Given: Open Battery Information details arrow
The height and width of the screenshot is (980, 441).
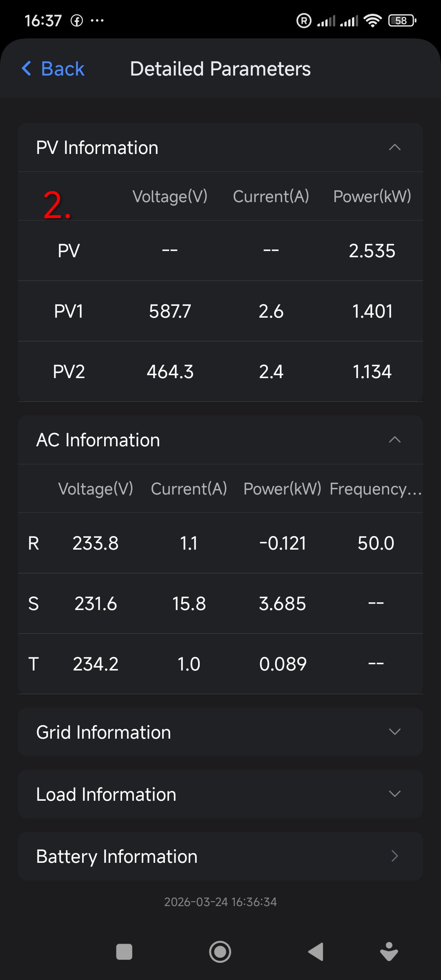Looking at the screenshot, I should [x=394, y=856].
